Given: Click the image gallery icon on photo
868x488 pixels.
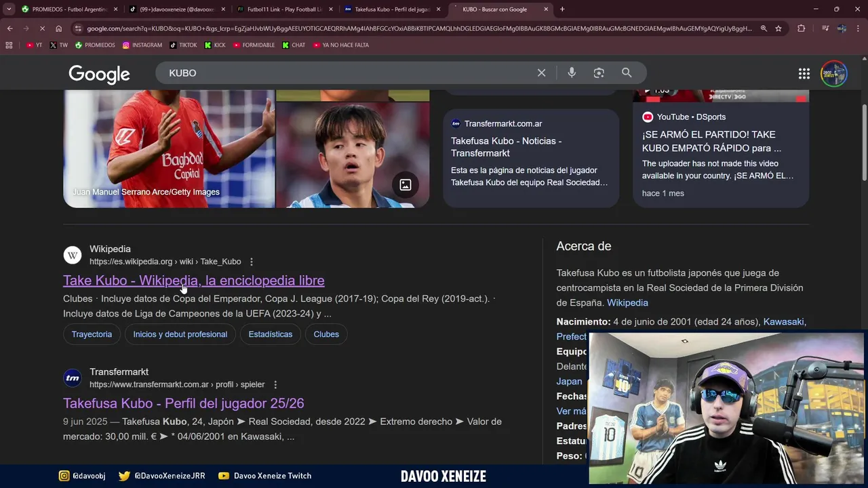Looking at the screenshot, I should click(x=406, y=185).
